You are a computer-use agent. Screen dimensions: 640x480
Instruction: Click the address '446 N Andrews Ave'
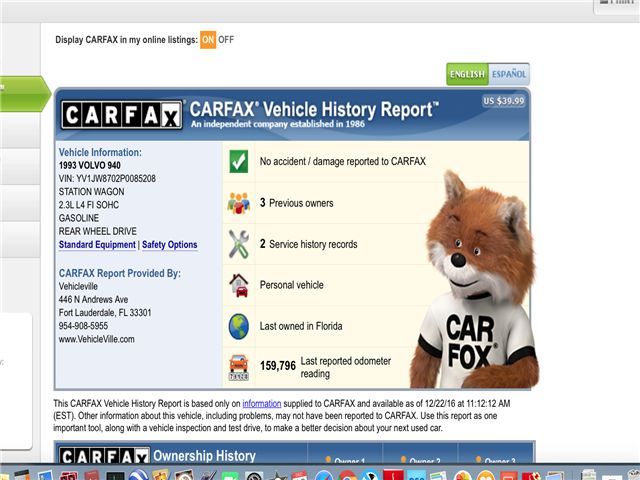93,300
